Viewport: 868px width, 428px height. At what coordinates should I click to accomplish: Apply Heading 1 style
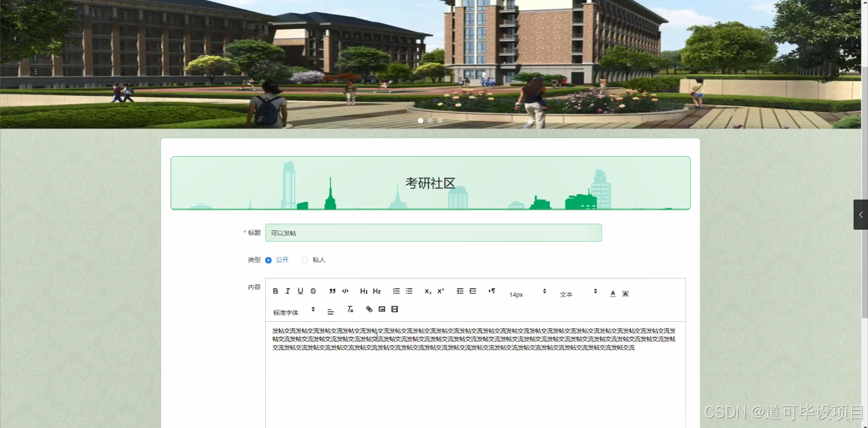[364, 291]
